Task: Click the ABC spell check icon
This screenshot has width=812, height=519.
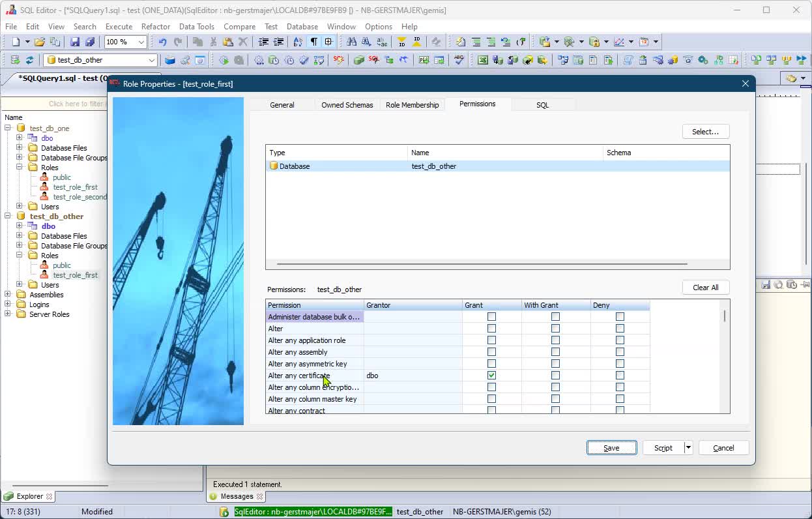Action: (x=459, y=60)
